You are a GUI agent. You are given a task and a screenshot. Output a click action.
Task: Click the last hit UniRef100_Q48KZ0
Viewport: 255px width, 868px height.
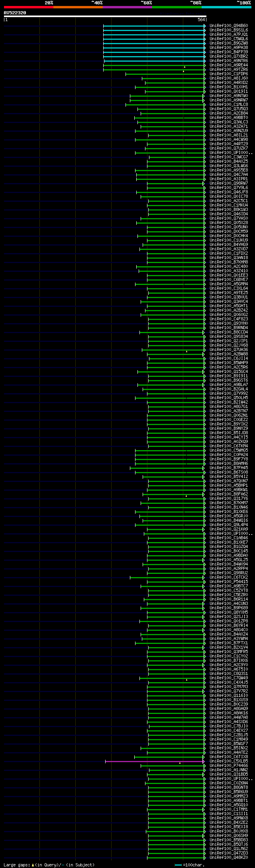[x=229, y=858]
